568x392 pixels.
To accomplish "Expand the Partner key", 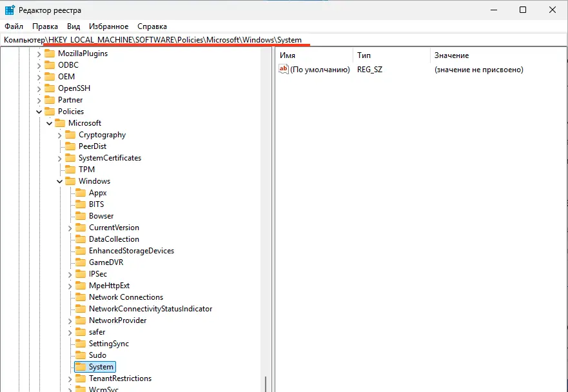I will (39, 101).
